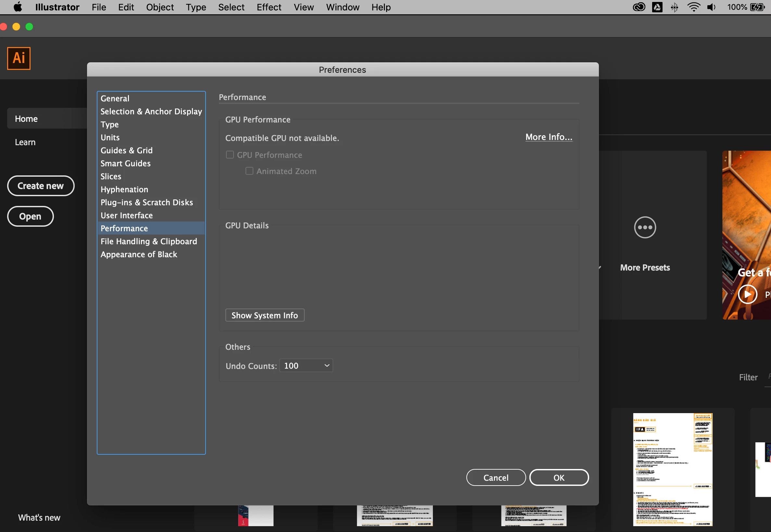Open the Effect menu
Viewport: 771px width, 532px height.
click(269, 7)
